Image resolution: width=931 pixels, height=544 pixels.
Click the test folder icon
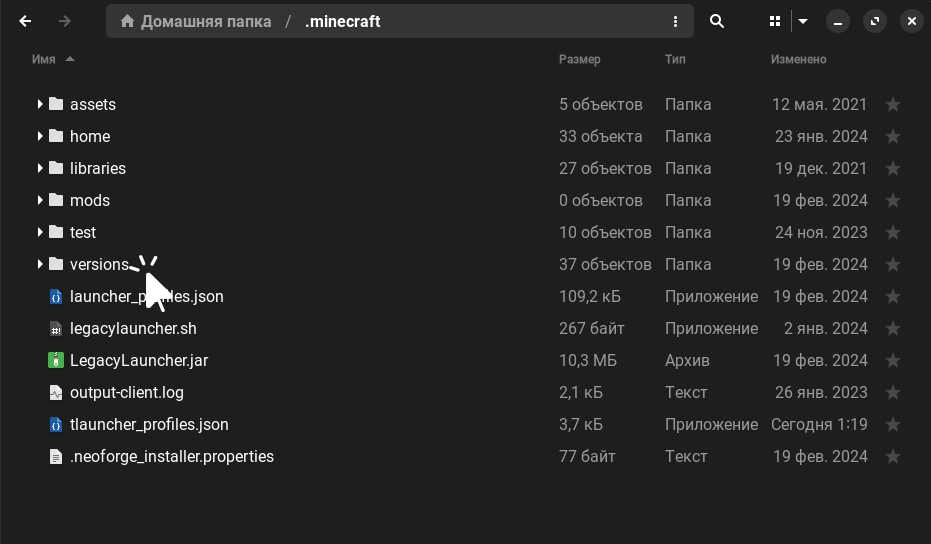(56, 232)
